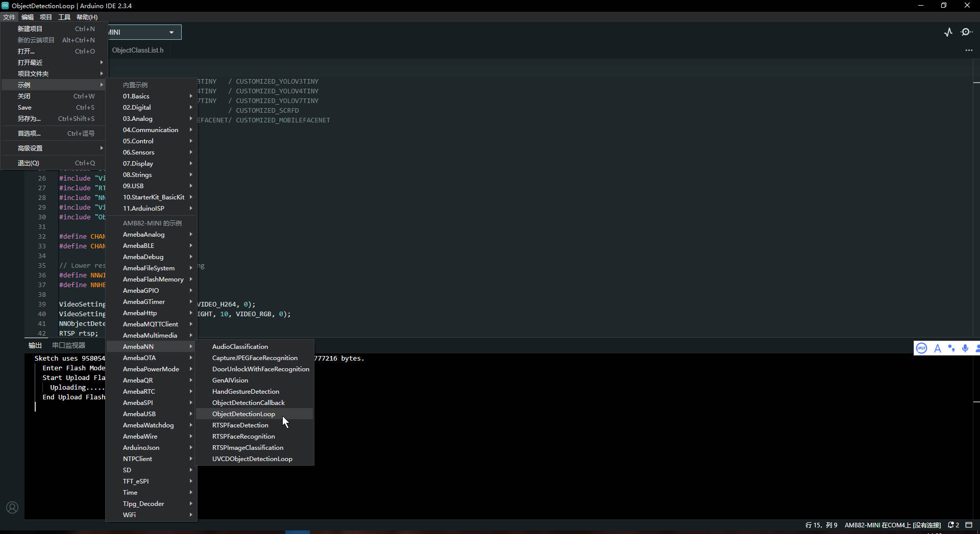980x534 pixels.
Task: Click the cursor position 行 15, 列 9
Action: [x=821, y=525]
